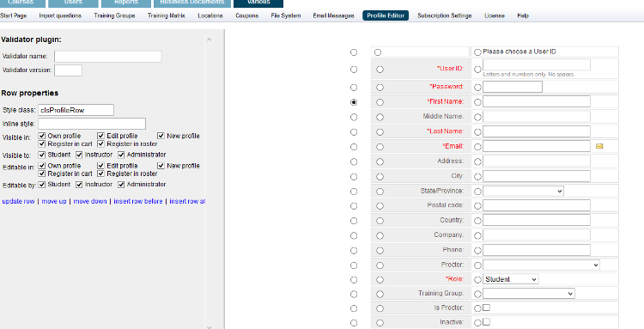
Task: Open the State/Province dropdown
Action: [x=523, y=192]
